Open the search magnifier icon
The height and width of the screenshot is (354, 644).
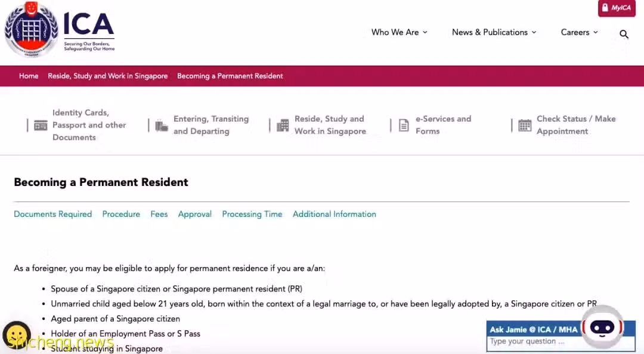click(x=624, y=35)
